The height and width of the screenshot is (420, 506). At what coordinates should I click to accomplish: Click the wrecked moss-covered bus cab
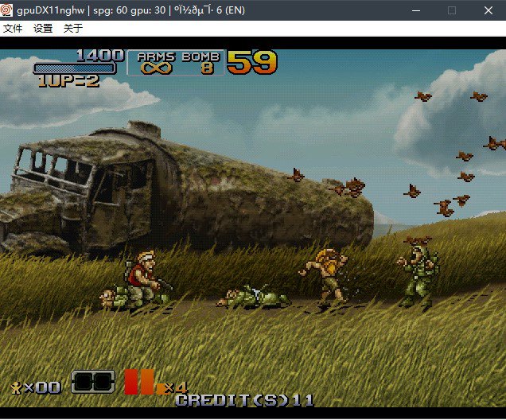[x=80, y=190]
